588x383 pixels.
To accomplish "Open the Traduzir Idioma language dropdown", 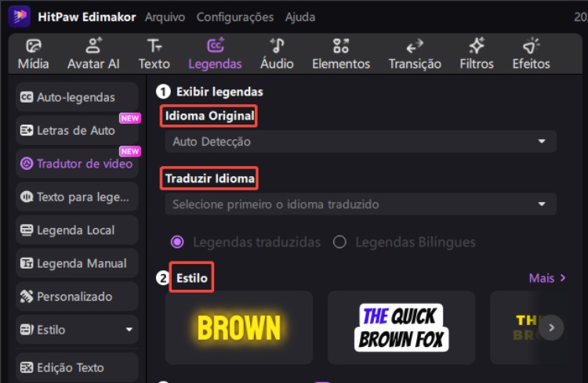I will pyautogui.click(x=361, y=204).
